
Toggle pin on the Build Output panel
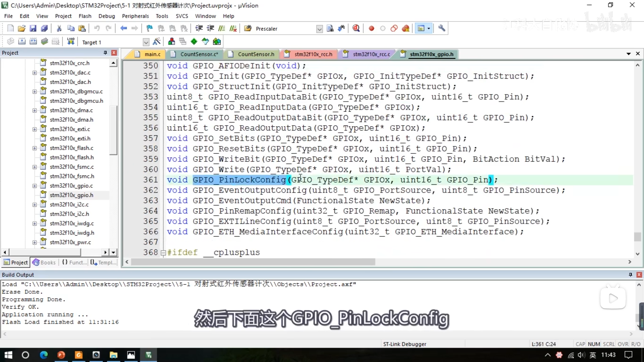point(630,275)
